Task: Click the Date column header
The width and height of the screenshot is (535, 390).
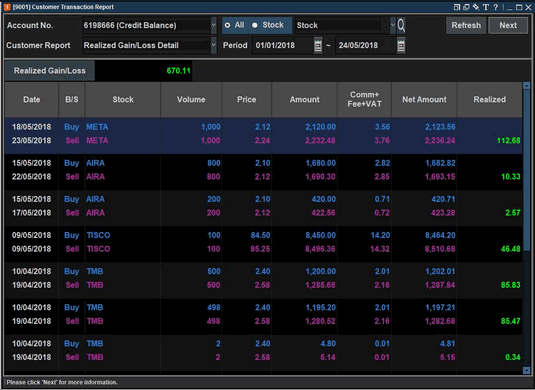Action: coord(32,100)
